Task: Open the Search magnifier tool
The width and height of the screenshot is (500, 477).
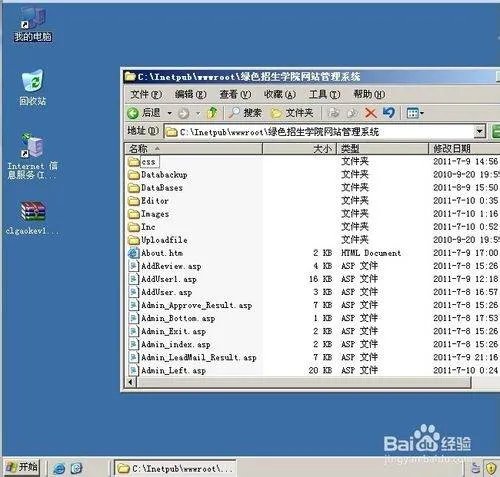Action: tap(245, 113)
